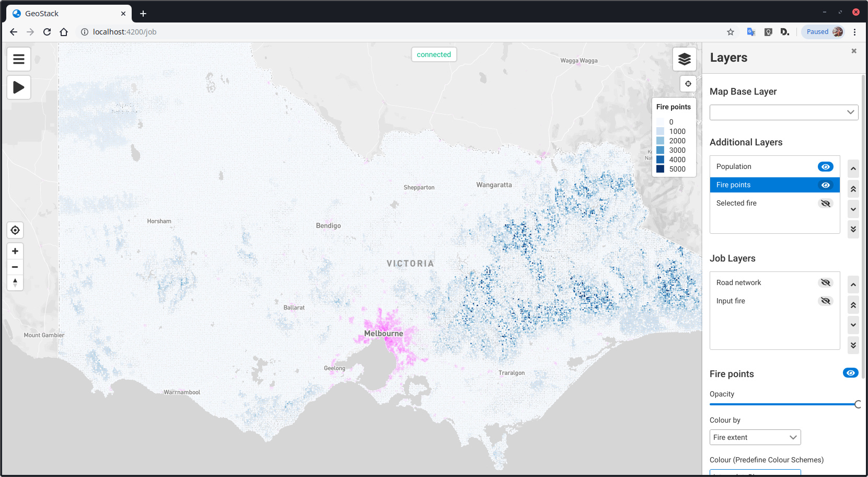Viewport: 868px width, 477px height.
Task: Bookmark this page with the star
Action: coord(731,32)
